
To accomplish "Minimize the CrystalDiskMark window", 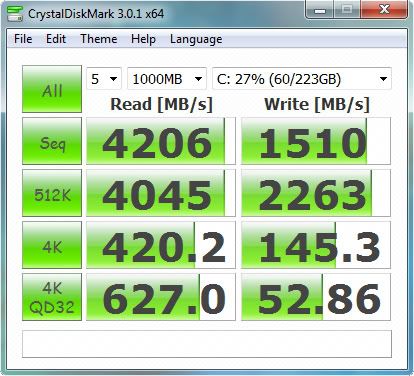I will pyautogui.click(x=320, y=10).
